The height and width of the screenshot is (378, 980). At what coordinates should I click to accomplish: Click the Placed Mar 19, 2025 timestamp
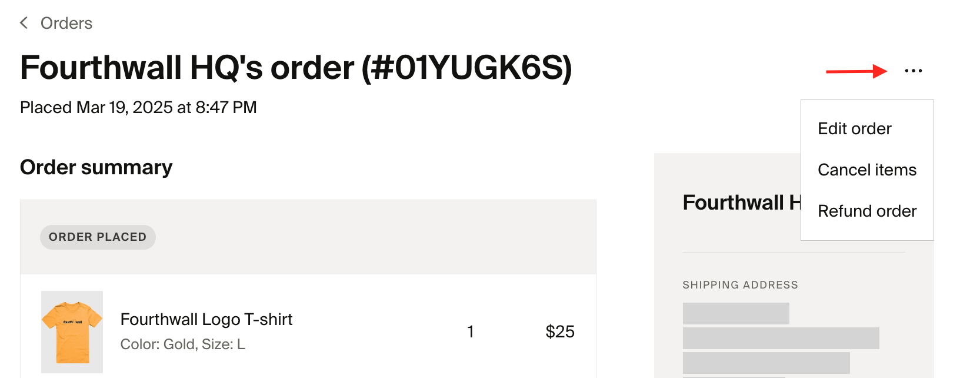(138, 107)
